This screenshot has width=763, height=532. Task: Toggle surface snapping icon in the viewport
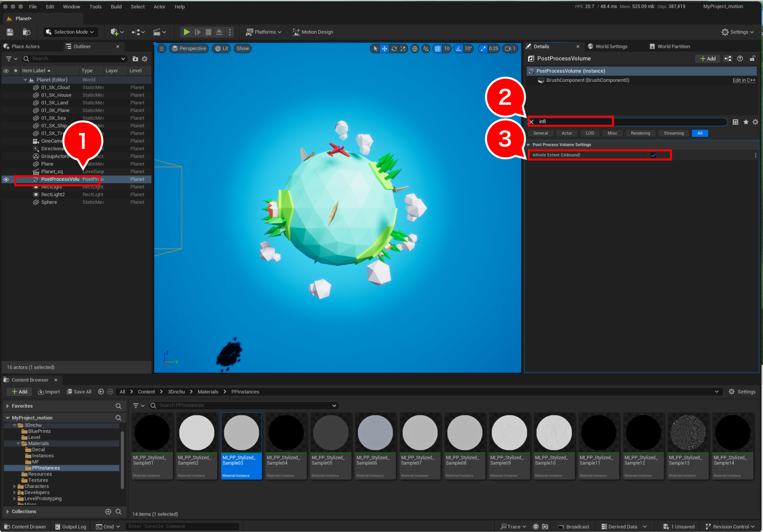(426, 48)
